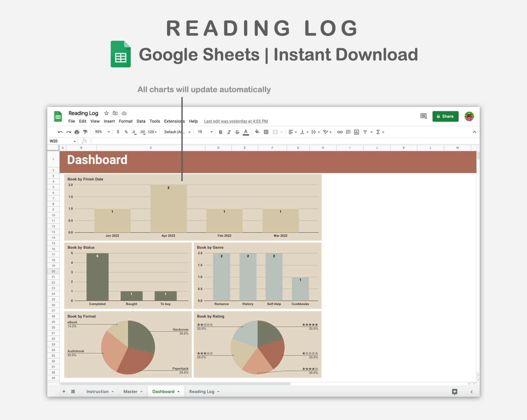Click the print icon
The width and height of the screenshot is (527, 420).
(77, 132)
